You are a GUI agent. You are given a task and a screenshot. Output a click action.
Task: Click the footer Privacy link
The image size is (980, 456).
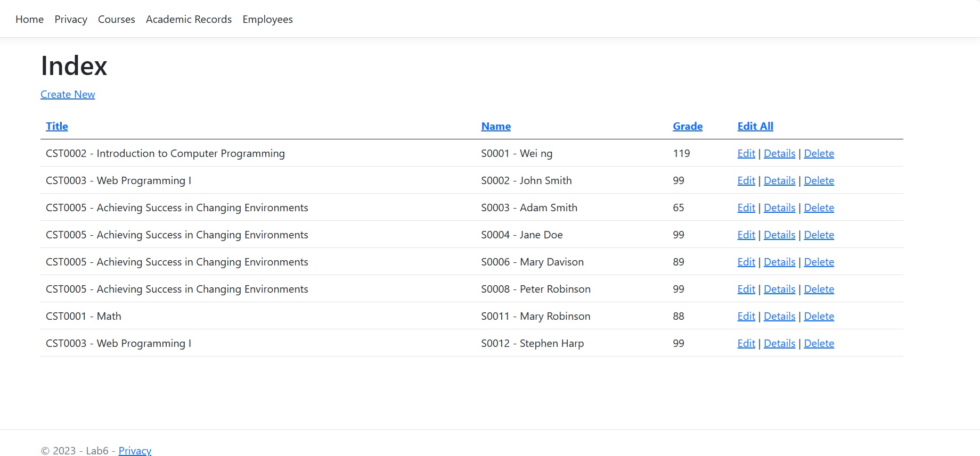pos(135,451)
